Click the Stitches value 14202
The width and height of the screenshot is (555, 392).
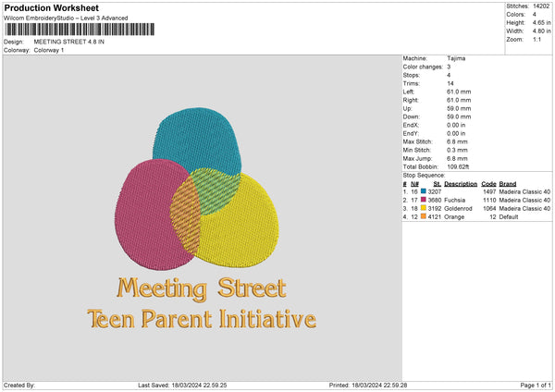pos(541,6)
